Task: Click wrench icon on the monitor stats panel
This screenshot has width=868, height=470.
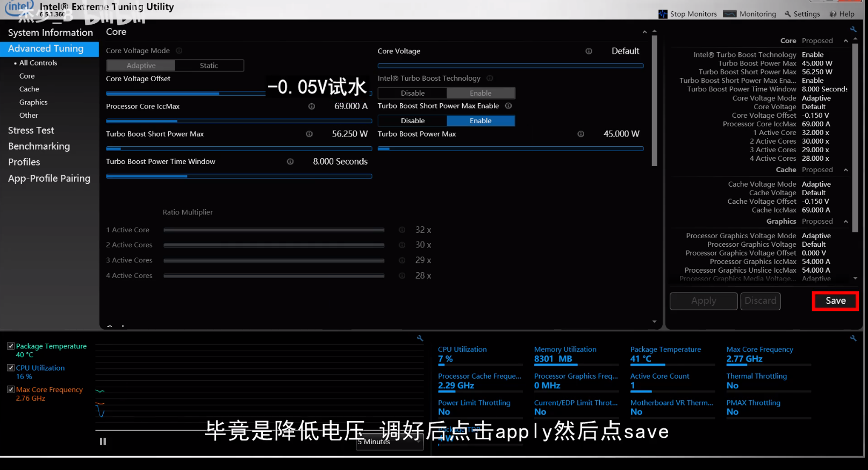Action: click(853, 338)
